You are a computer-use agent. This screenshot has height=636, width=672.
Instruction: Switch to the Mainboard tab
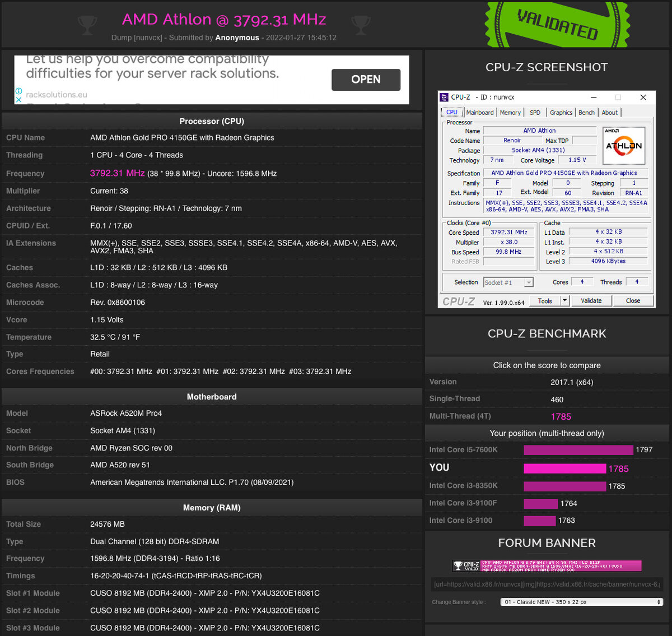(x=480, y=113)
